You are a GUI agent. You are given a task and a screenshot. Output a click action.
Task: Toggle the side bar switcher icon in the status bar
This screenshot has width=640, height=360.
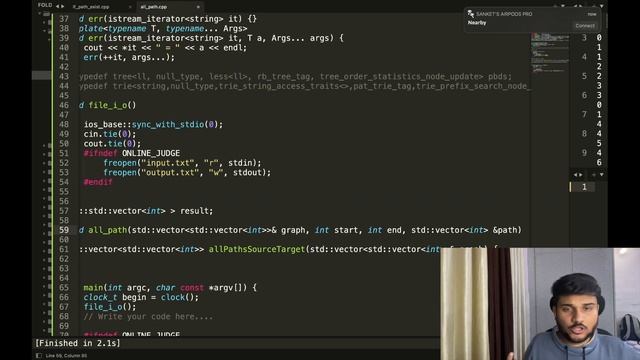coord(39,356)
